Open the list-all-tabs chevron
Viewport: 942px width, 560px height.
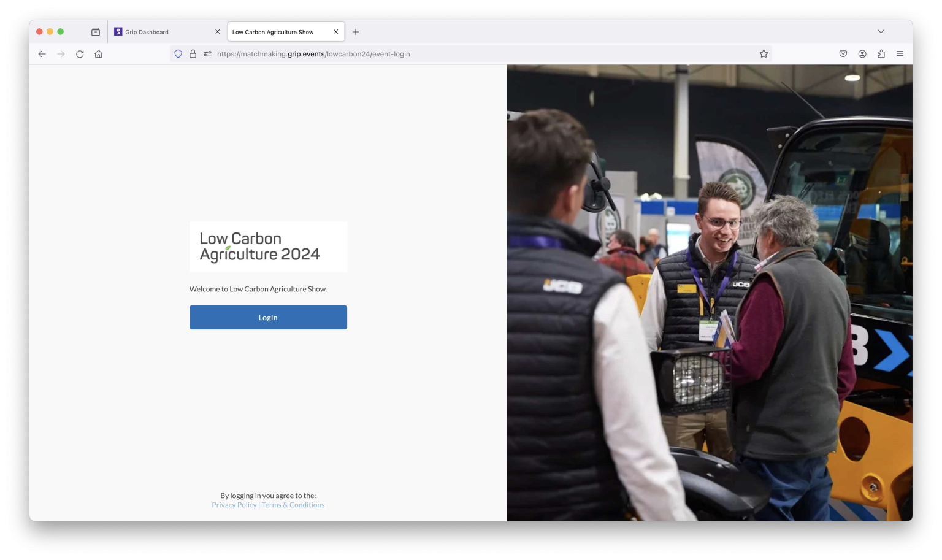(881, 31)
